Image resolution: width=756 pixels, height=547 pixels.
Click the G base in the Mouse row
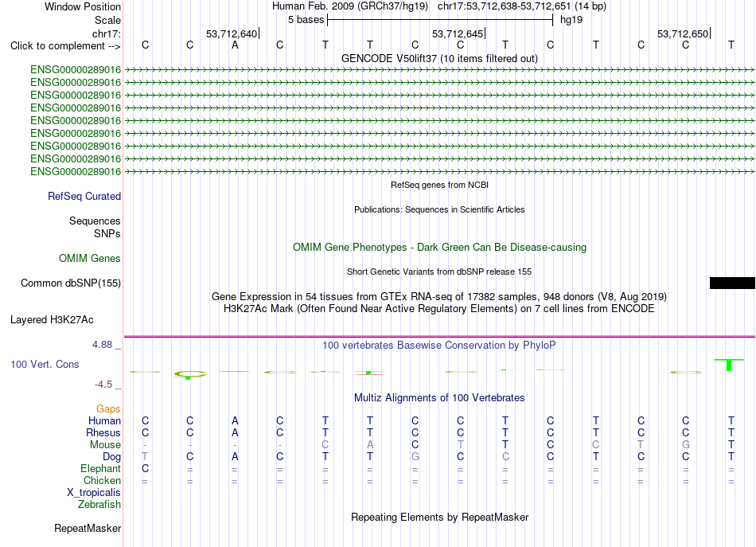(x=686, y=444)
